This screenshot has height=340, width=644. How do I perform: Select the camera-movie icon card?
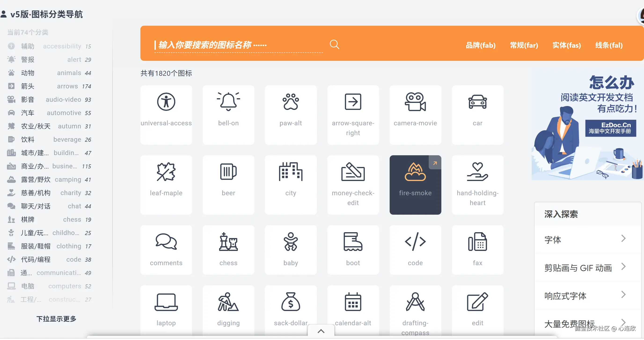click(415, 115)
